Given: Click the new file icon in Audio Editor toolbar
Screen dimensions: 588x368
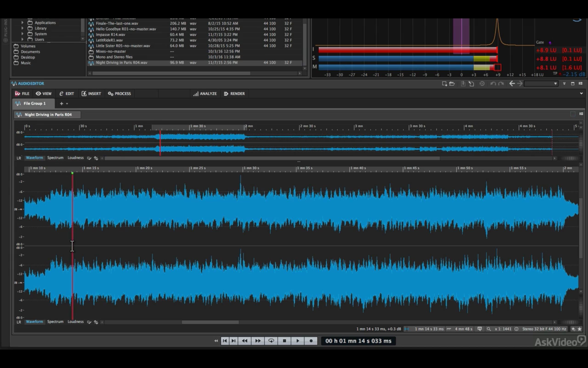Looking at the screenshot, I should pyautogui.click(x=444, y=84).
